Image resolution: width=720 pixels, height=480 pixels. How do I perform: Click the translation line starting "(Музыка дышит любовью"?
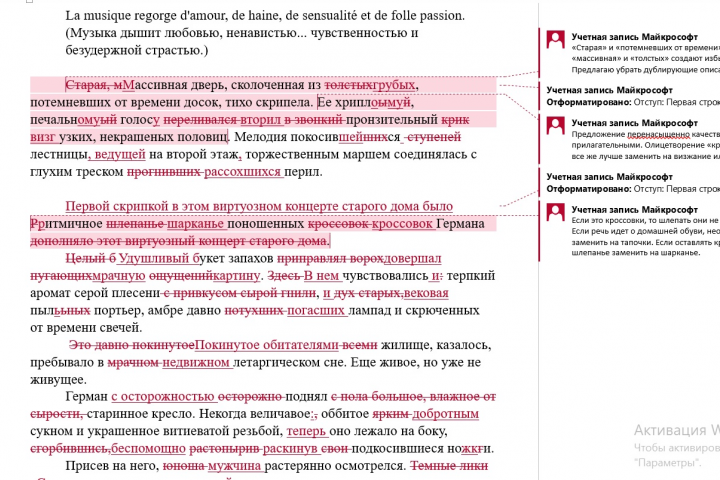(x=242, y=33)
